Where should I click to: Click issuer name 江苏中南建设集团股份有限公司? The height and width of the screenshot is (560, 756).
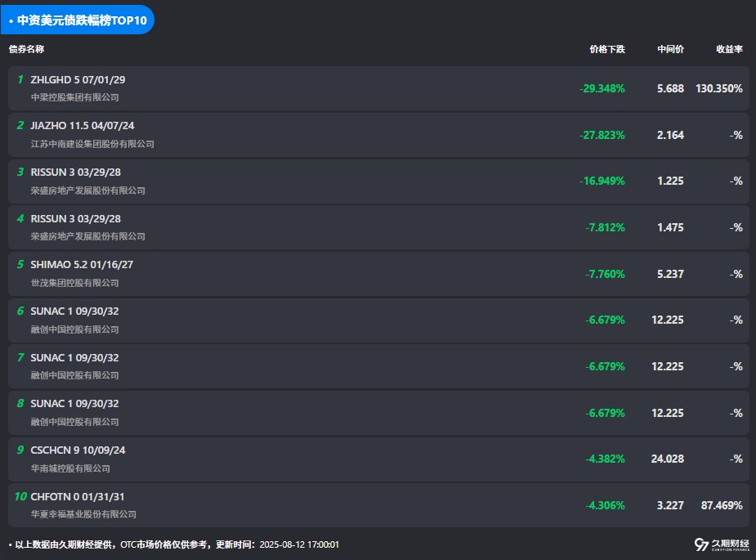point(92,144)
